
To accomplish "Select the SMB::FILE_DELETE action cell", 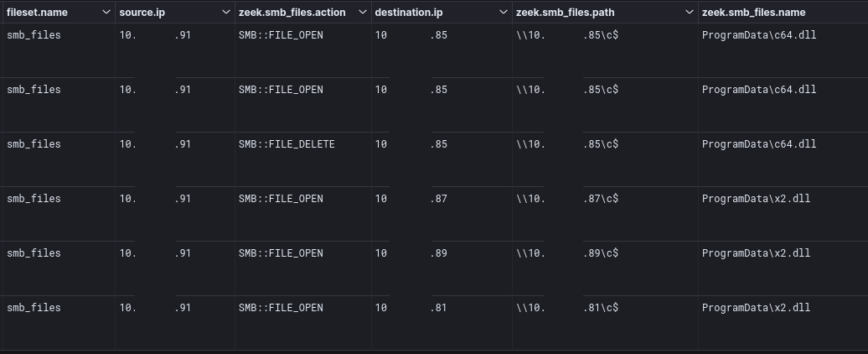I will coord(303,159).
